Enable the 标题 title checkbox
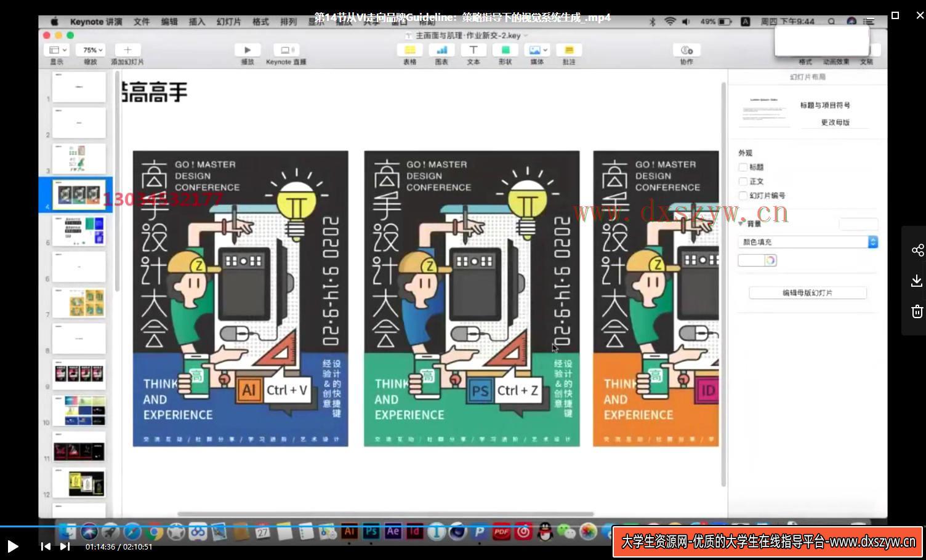926x560 pixels. click(x=743, y=167)
